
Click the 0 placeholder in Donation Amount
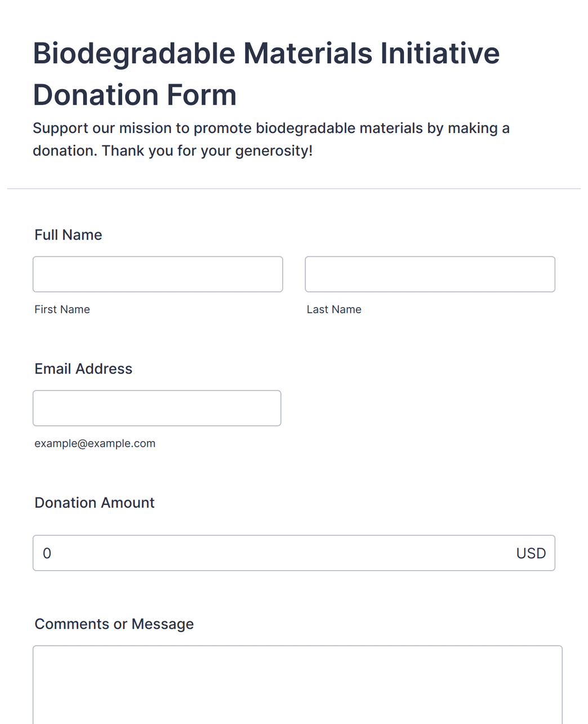click(47, 553)
